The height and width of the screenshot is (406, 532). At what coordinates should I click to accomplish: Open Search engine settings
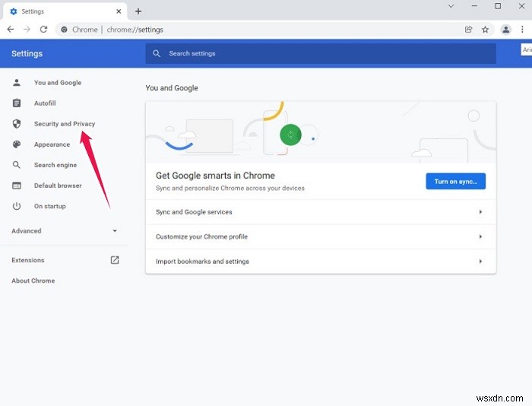(x=55, y=165)
